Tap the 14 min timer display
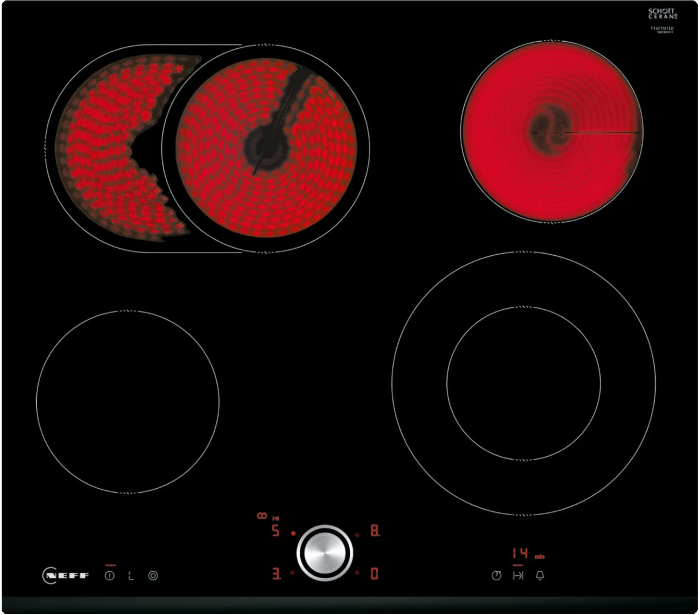 [x=521, y=553]
